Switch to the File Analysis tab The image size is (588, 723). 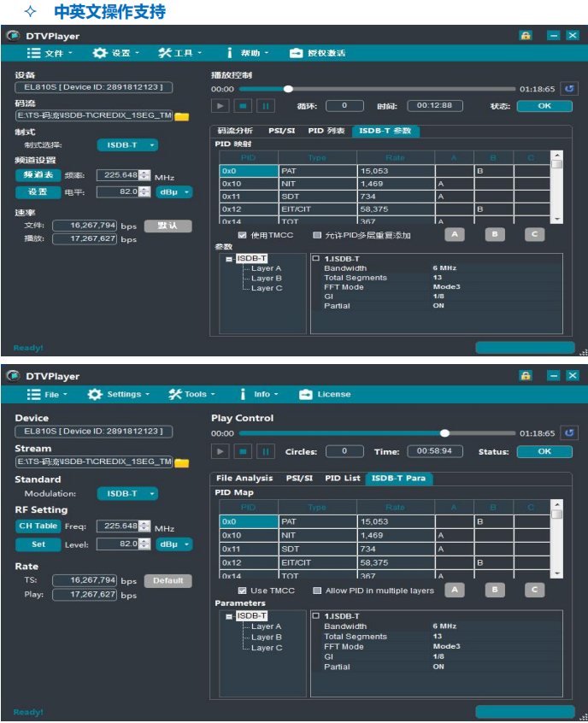click(244, 479)
